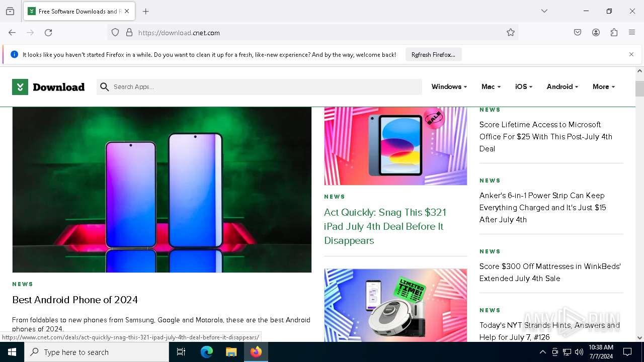Viewport: 644px width, 362px height.
Task: Open Firefox application menu
Action: [x=632, y=33]
